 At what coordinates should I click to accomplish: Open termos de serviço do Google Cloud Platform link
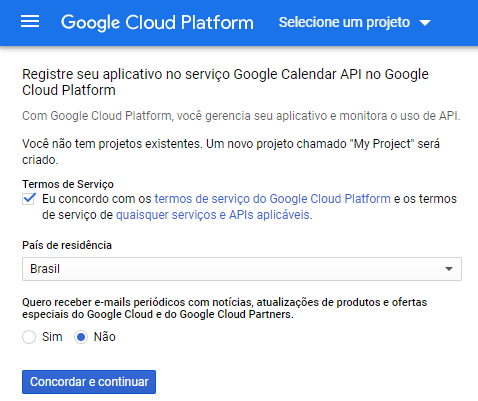(272, 199)
